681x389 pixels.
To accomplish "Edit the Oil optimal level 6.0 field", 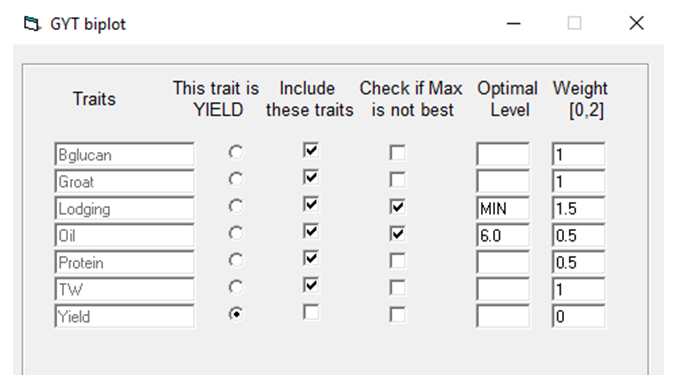I will point(503,235).
